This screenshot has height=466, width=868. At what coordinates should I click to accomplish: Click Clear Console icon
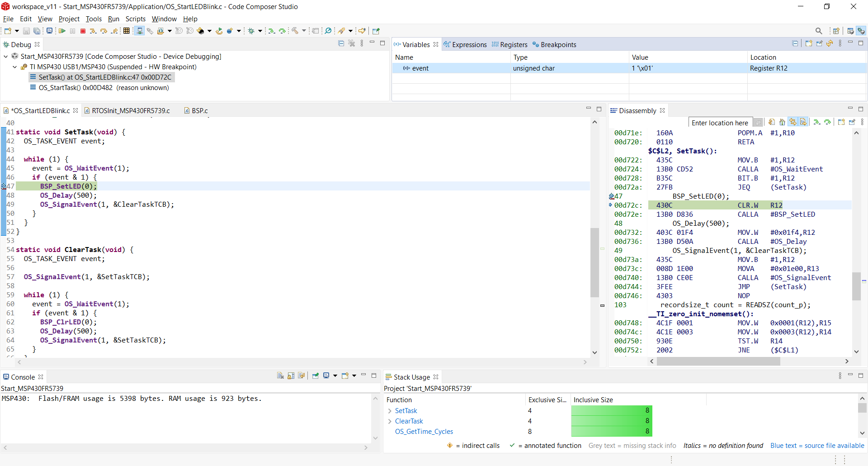[280, 376]
